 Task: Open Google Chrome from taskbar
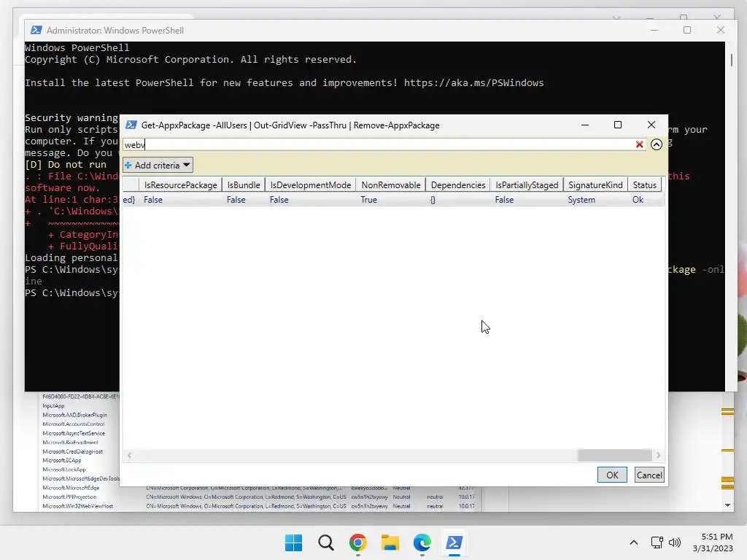point(357,542)
